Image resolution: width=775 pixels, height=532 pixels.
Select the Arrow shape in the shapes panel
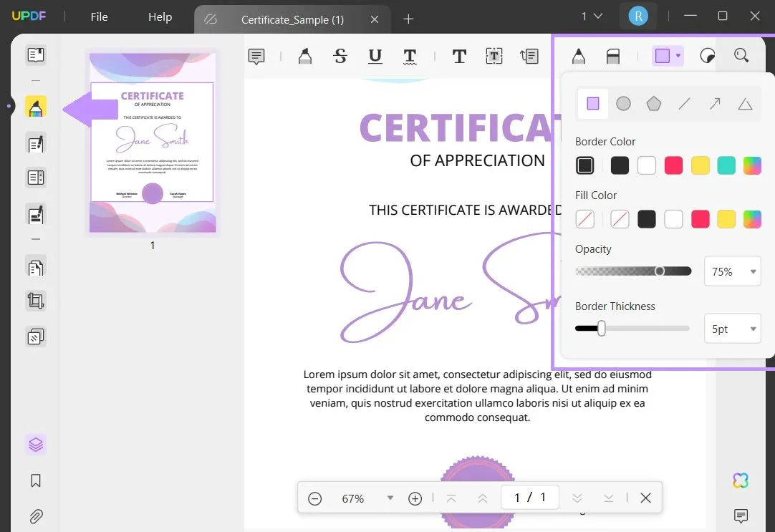tap(714, 103)
